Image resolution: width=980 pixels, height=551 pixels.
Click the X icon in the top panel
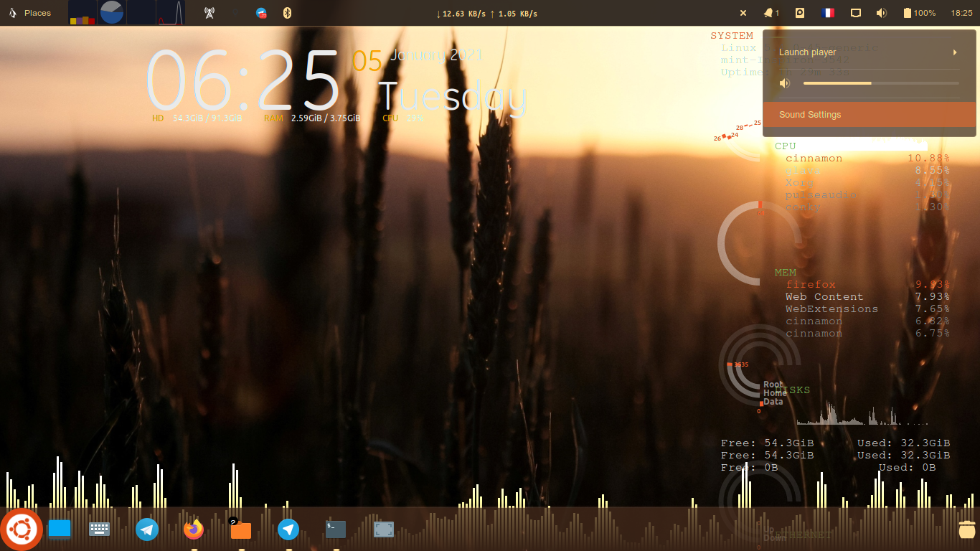pos(743,13)
